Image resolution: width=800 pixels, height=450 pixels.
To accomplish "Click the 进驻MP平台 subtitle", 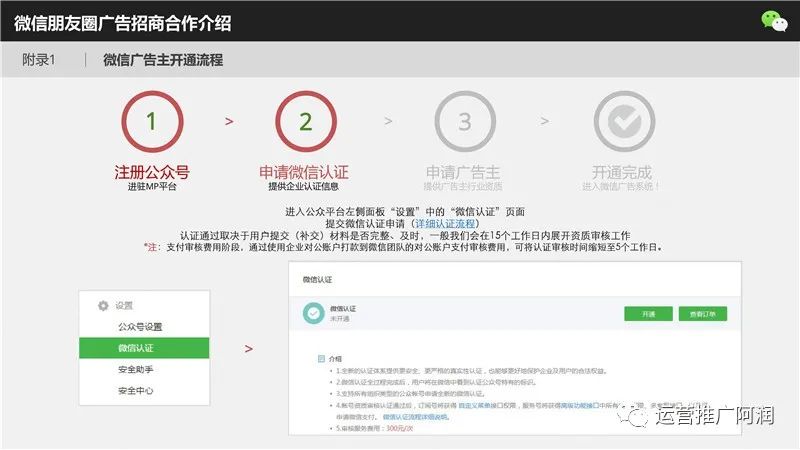I will [152, 187].
